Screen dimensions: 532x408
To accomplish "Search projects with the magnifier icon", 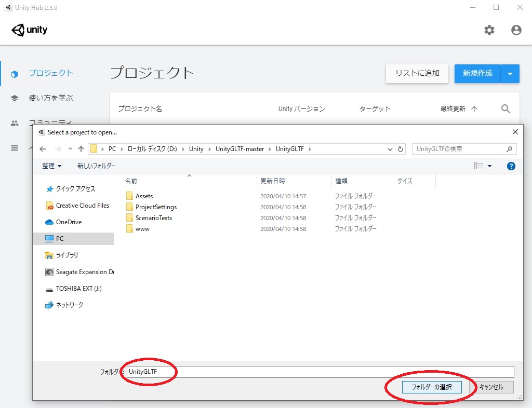I will [x=506, y=109].
